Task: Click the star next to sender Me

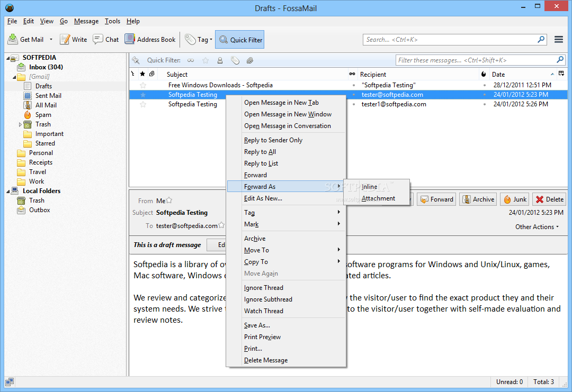Action: 169,200
